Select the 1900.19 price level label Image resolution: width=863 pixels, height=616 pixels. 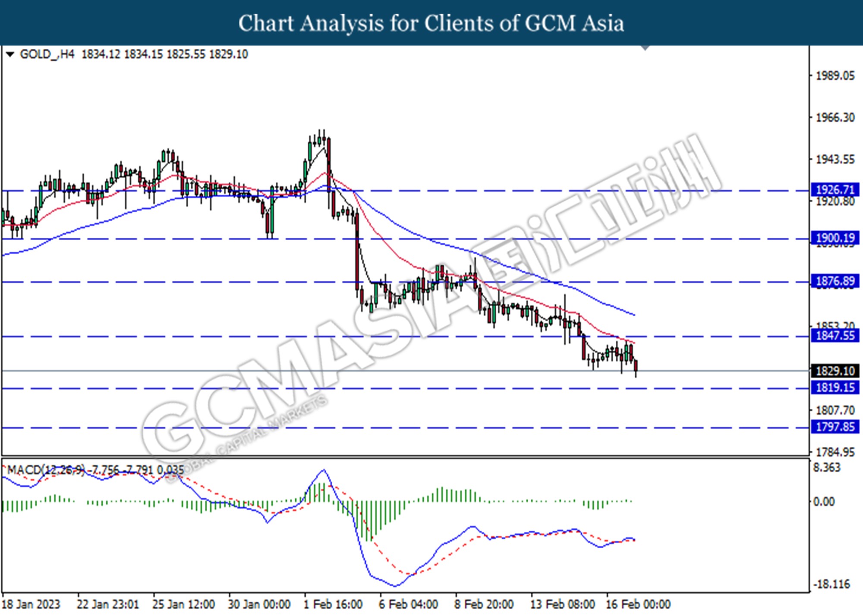tap(835, 238)
